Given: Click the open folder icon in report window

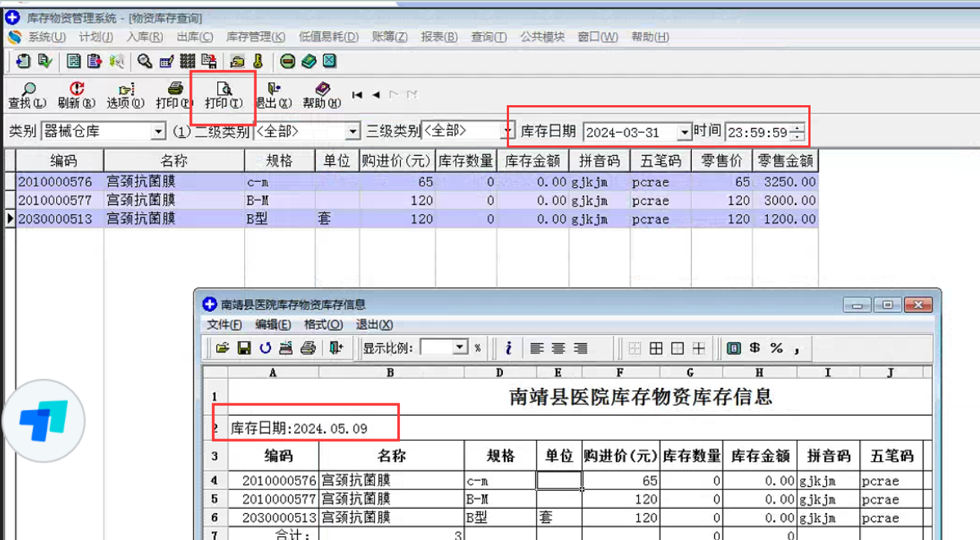Looking at the screenshot, I should pos(222,348).
